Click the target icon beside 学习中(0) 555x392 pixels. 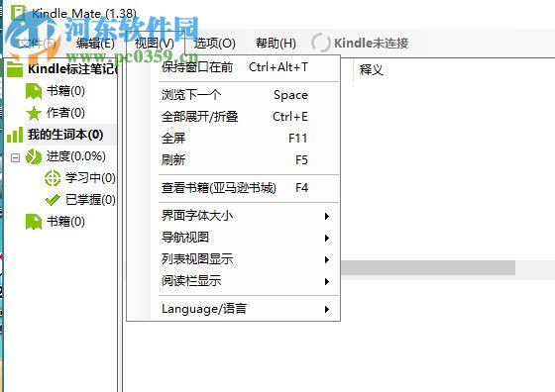coord(53,178)
